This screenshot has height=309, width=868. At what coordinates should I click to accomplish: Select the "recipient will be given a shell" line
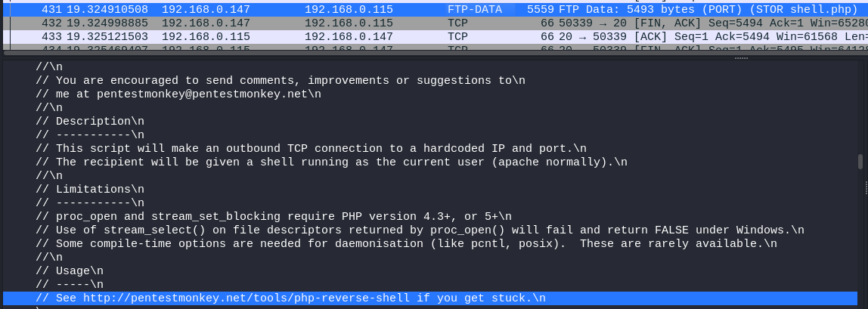pyautogui.click(x=331, y=162)
